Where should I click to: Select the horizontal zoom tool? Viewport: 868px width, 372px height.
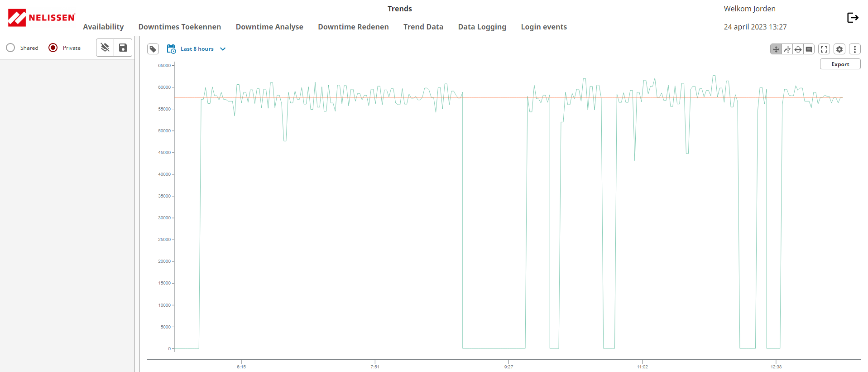pyautogui.click(x=798, y=49)
